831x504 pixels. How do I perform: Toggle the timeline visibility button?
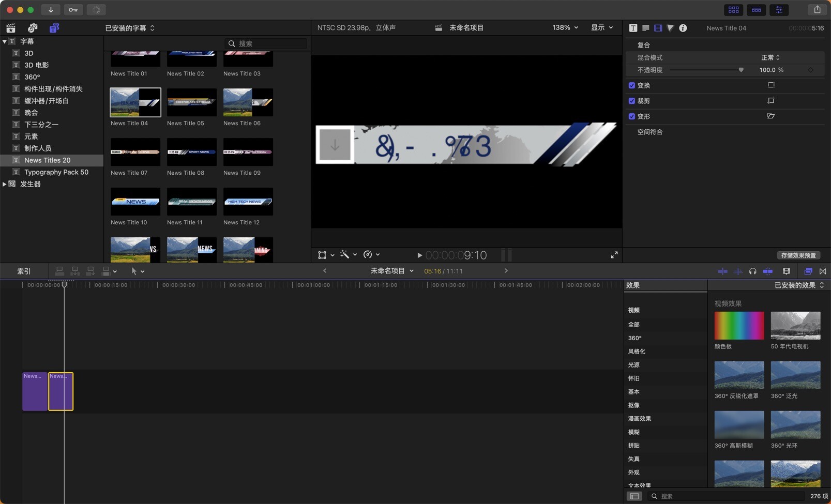point(756,10)
